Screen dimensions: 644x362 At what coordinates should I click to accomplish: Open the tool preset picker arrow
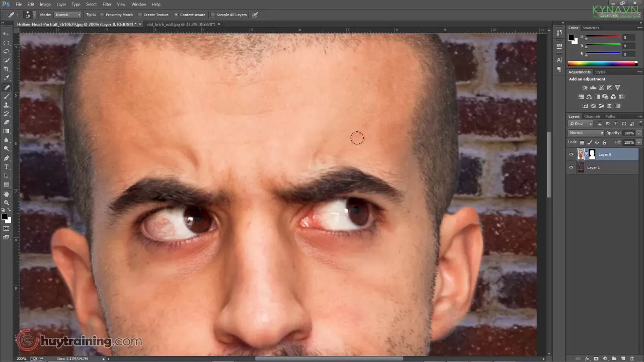[17, 15]
